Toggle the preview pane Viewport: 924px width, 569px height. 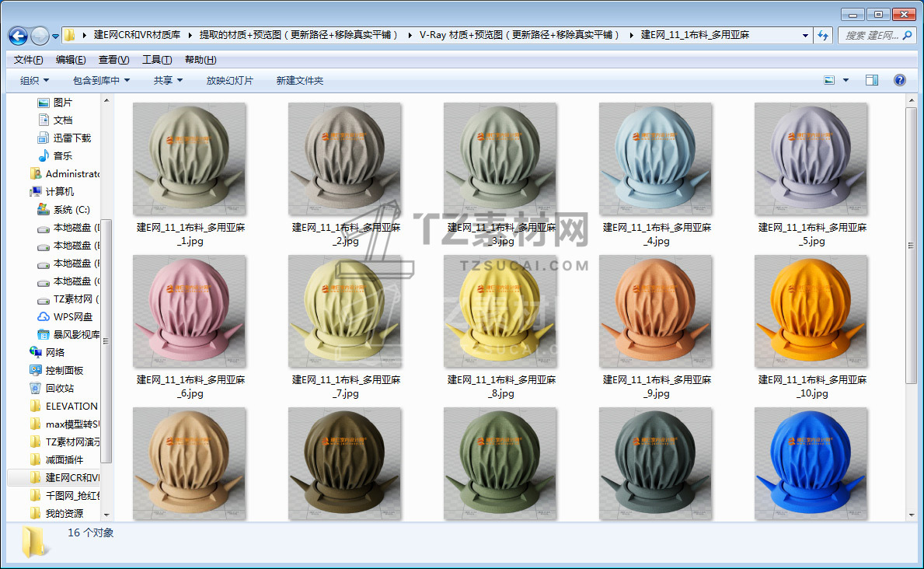pyautogui.click(x=872, y=80)
